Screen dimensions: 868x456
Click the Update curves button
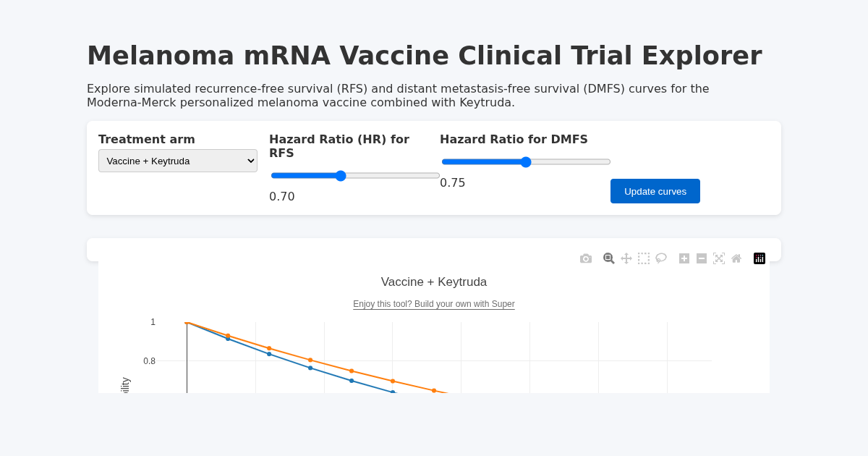pyautogui.click(x=655, y=191)
